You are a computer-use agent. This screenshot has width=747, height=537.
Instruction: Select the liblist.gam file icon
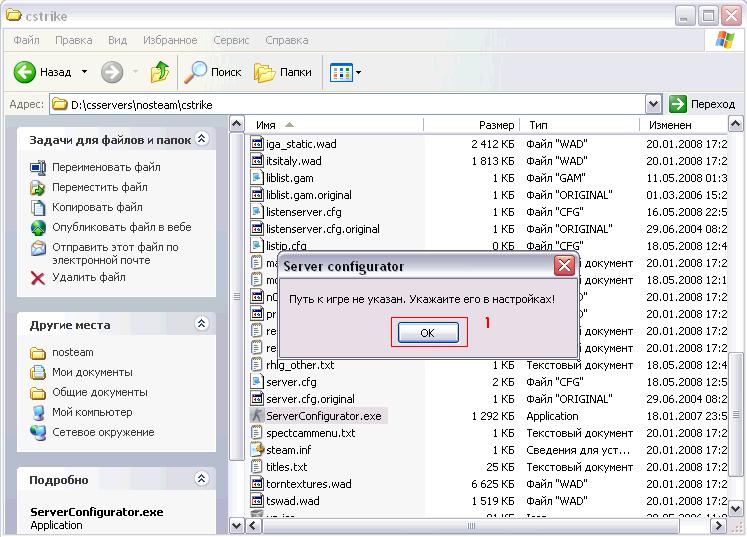257,178
